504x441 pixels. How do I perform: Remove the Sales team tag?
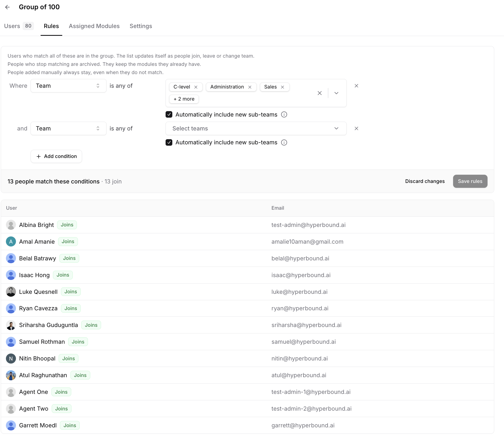coord(282,87)
